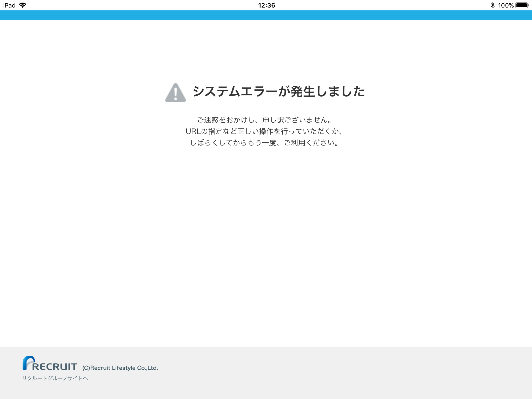
Task: Click the しばらくしてからもう一度 line
Action: [264, 143]
